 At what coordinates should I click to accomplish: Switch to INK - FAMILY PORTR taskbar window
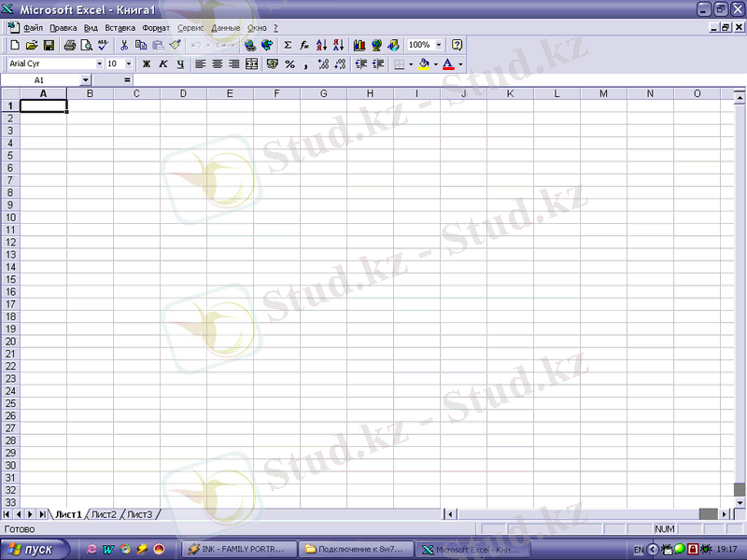240,549
